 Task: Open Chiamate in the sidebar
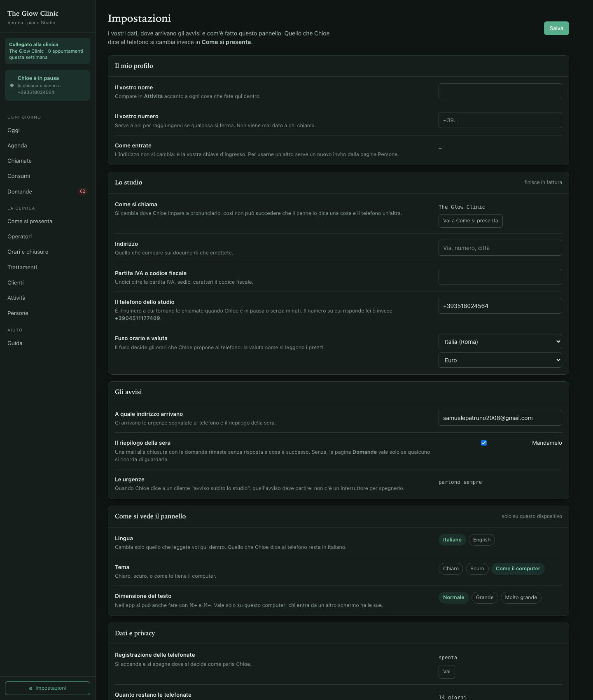pos(47,161)
